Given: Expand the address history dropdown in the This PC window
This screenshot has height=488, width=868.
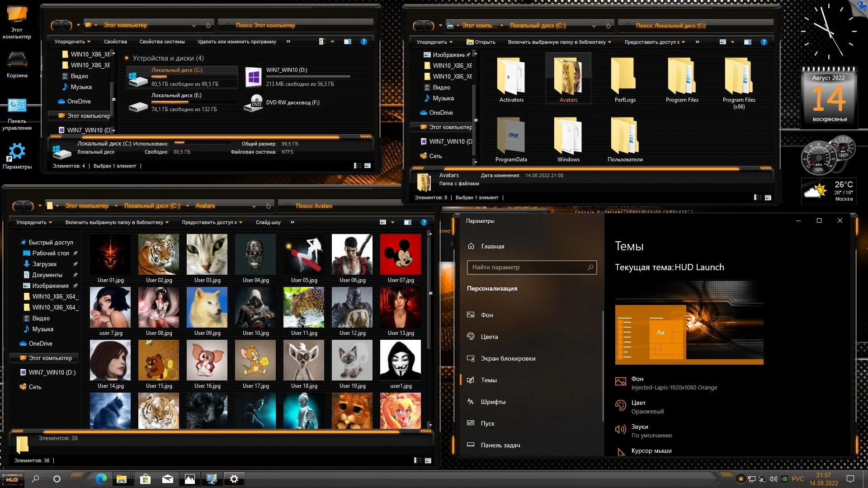Looking at the screenshot, I should pyautogui.click(x=194, y=25).
